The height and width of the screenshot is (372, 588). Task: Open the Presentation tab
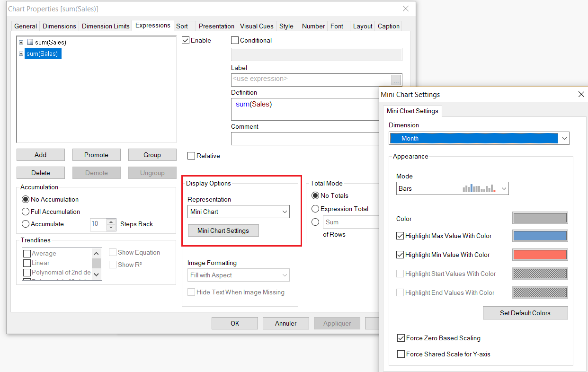216,26
